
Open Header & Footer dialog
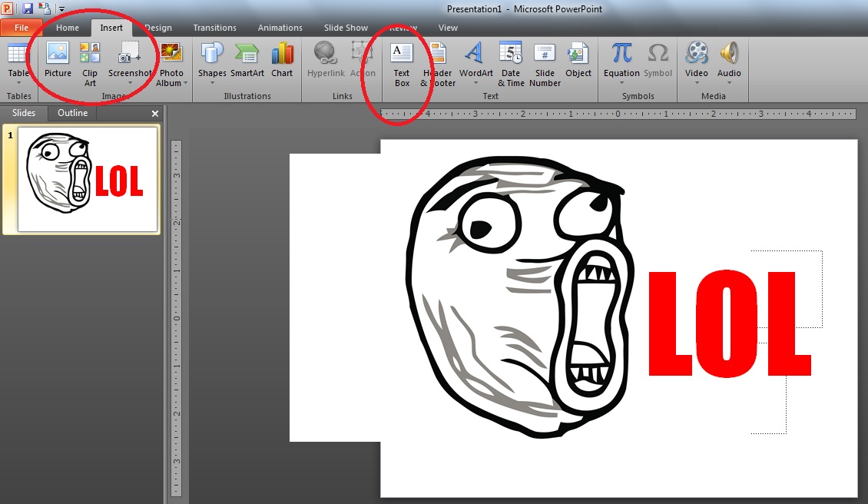pos(438,64)
